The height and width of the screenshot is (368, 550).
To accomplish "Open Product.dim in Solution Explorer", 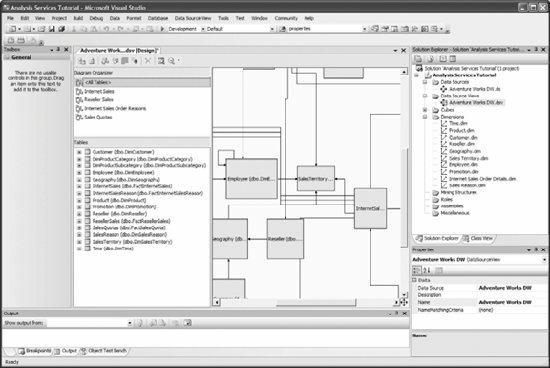I will (x=462, y=131).
